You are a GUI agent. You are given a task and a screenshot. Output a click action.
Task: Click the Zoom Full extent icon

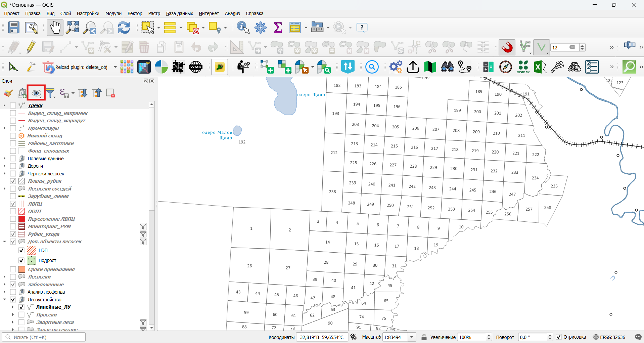73,28
